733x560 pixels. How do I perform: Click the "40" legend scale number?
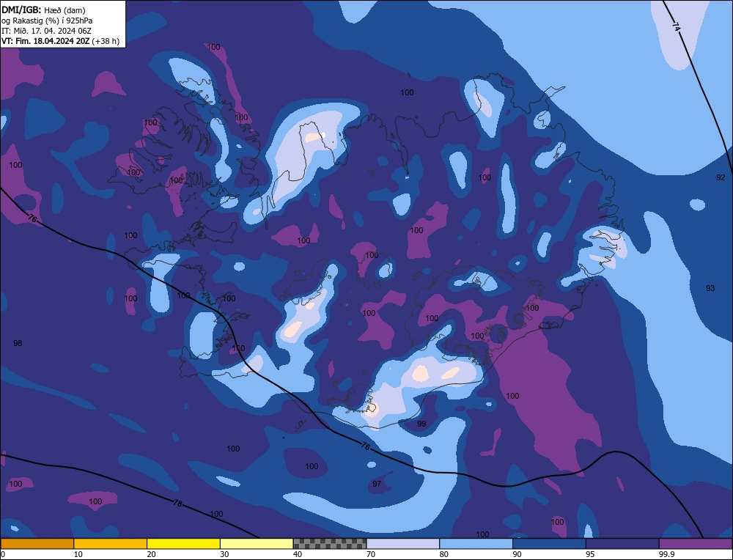(298, 554)
